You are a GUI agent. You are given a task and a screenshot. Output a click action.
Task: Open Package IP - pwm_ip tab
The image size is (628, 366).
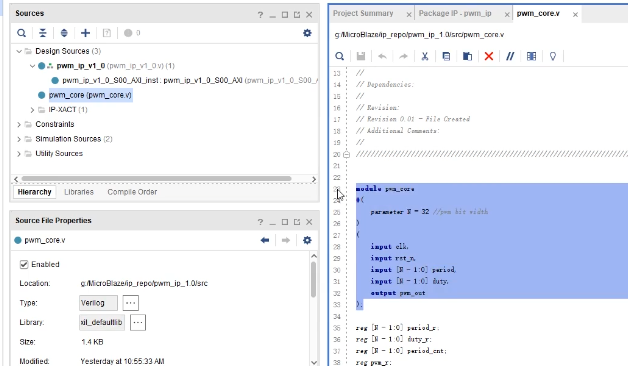(455, 13)
